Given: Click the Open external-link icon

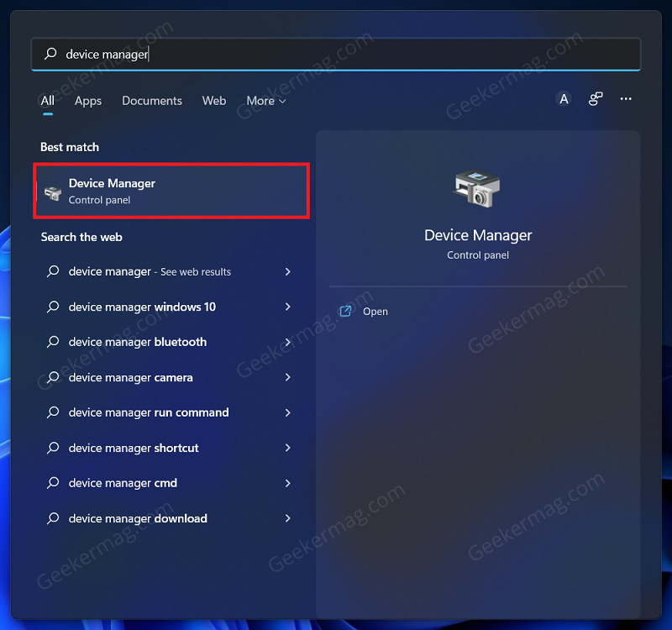Looking at the screenshot, I should tap(345, 311).
